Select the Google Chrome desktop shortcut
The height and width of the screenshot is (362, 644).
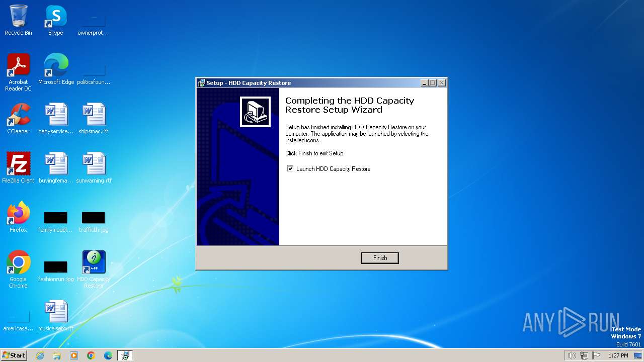pyautogui.click(x=18, y=269)
